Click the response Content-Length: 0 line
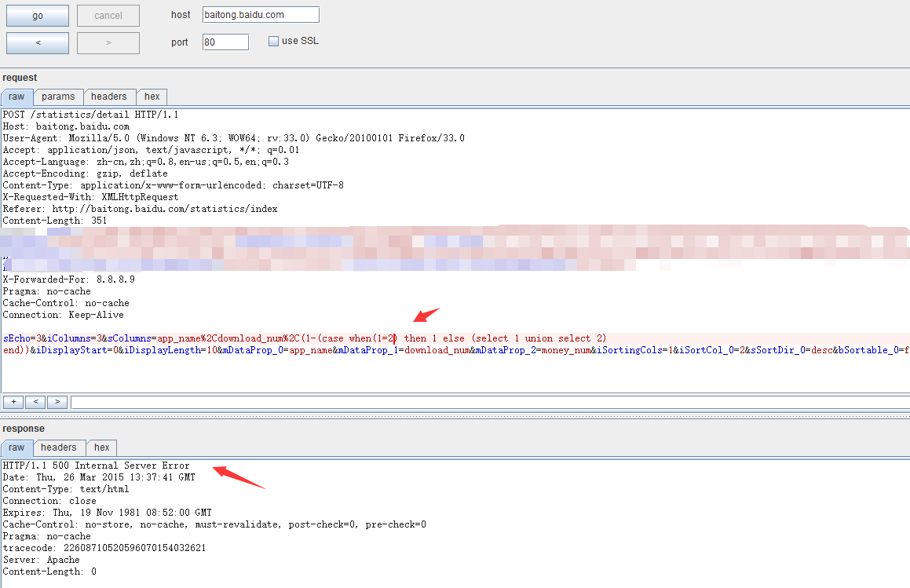 pos(50,572)
